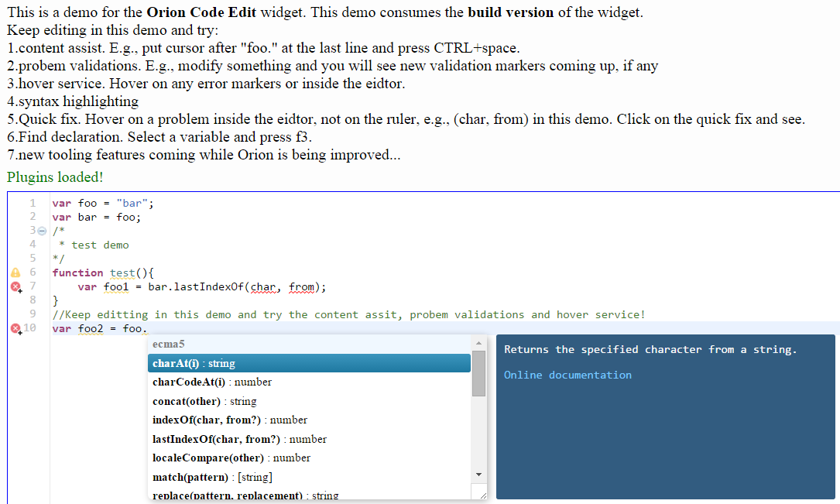Click the error marker on line 7
This screenshot has height=504, width=840.
(16, 287)
